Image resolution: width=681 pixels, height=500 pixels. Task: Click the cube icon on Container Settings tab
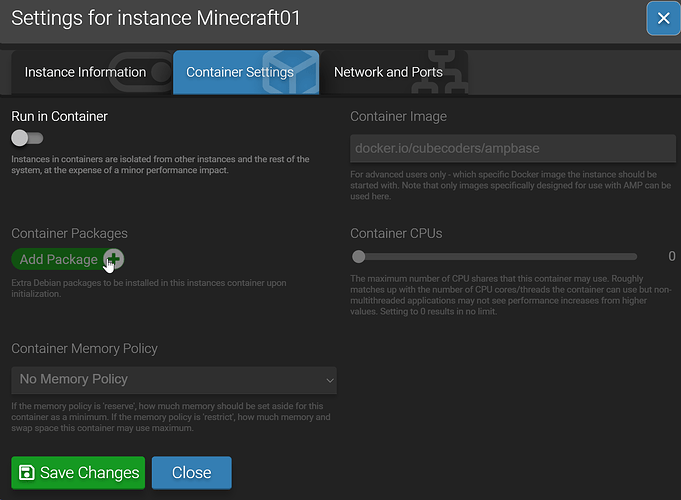[291, 72]
